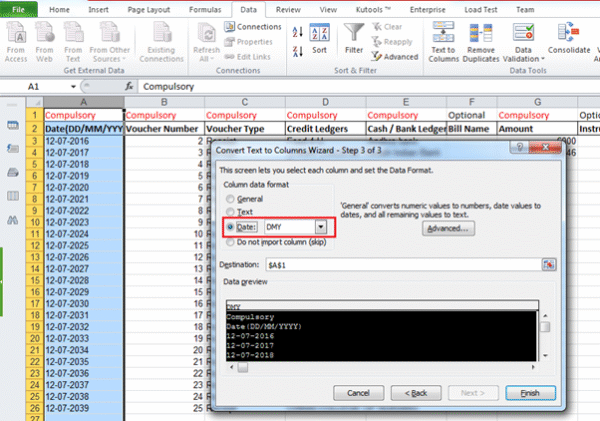The image size is (600, 421).
Task: Click the Amount header cell
Action: click(x=537, y=129)
